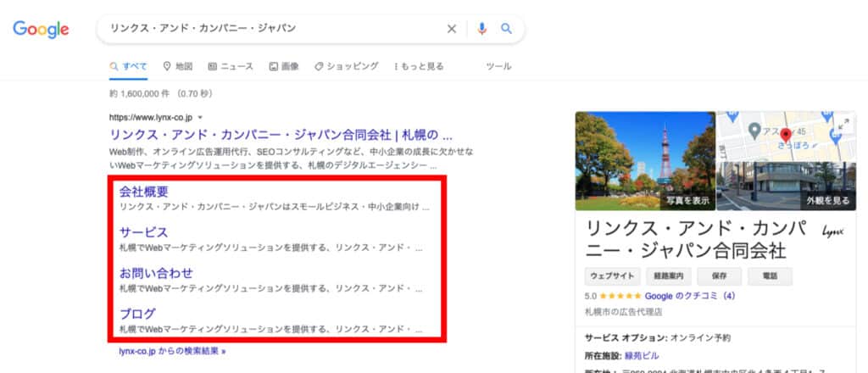Switch to the ショッピング tab
This screenshot has width=868, height=373.
[x=347, y=66]
